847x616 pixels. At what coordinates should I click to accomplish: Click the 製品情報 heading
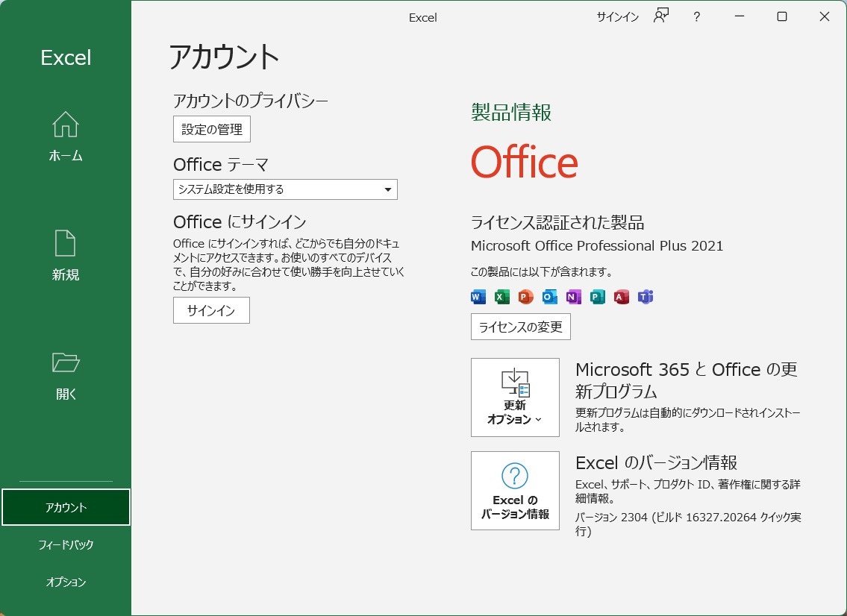coord(511,113)
